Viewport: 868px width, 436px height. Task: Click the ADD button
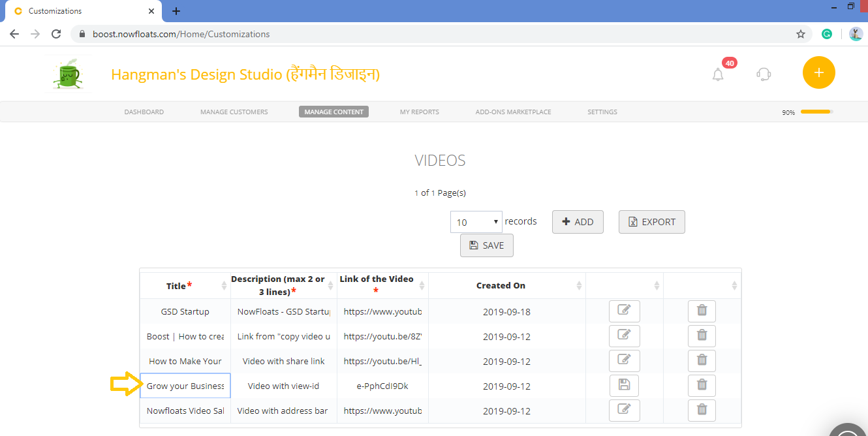(x=578, y=222)
